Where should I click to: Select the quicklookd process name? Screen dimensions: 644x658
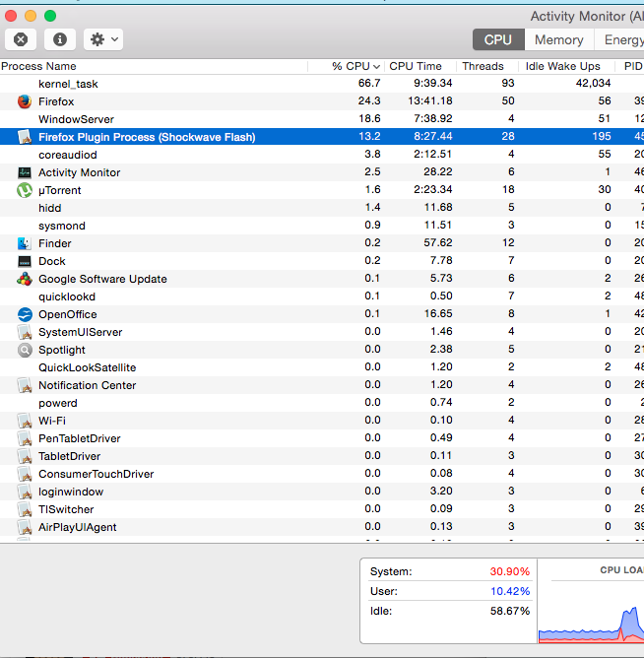[67, 296]
